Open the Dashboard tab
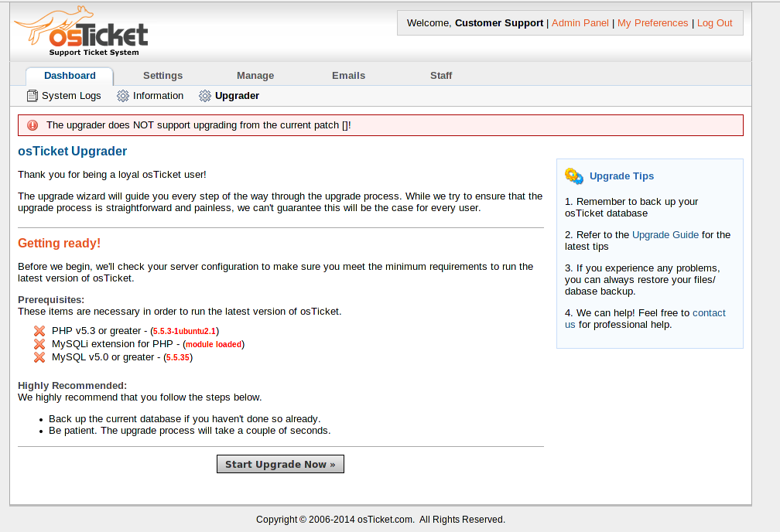 pyautogui.click(x=70, y=76)
